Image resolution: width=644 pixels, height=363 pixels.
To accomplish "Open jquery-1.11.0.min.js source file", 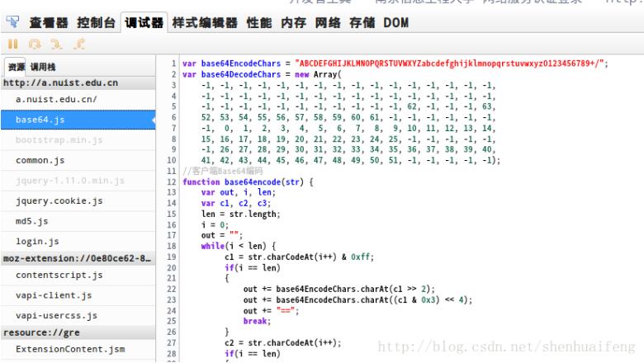I will click(x=78, y=181).
